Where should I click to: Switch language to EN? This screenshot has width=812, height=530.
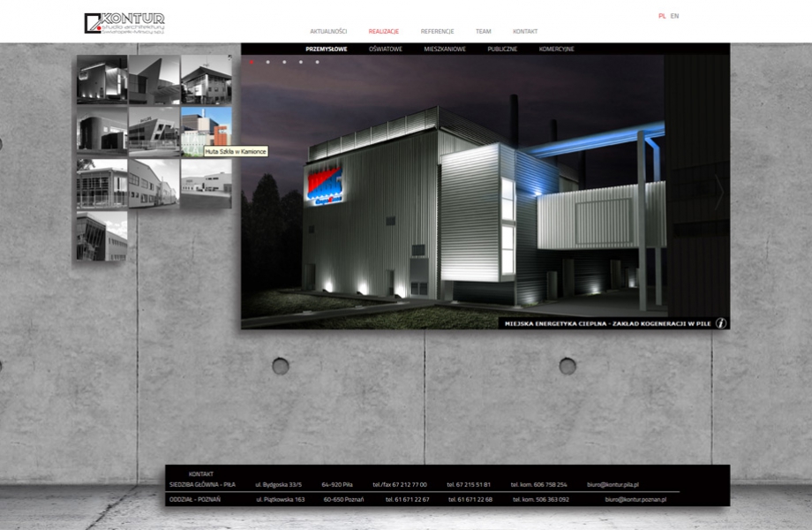click(x=674, y=16)
